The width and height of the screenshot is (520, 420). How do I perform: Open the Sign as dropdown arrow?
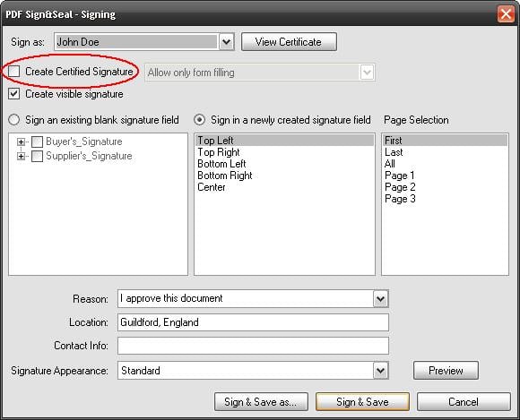point(227,42)
